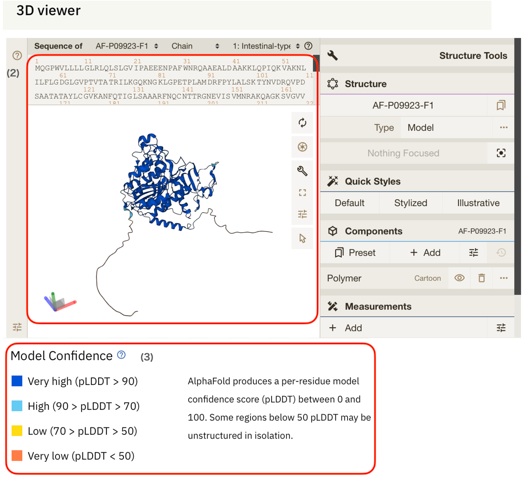Open viewer settings sliders icon
This screenshot has height=485, width=530.
(302, 214)
